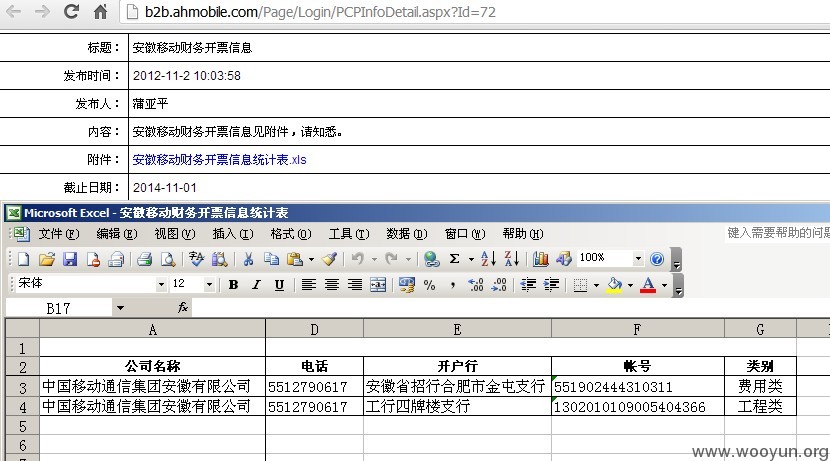830x461 pixels.
Task: Download attachment 安徽移动财务开票信息统计表.xls
Action: (x=219, y=159)
